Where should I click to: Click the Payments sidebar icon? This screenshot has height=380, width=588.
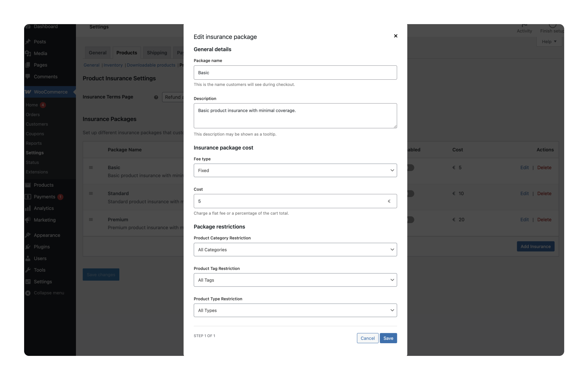pos(28,197)
